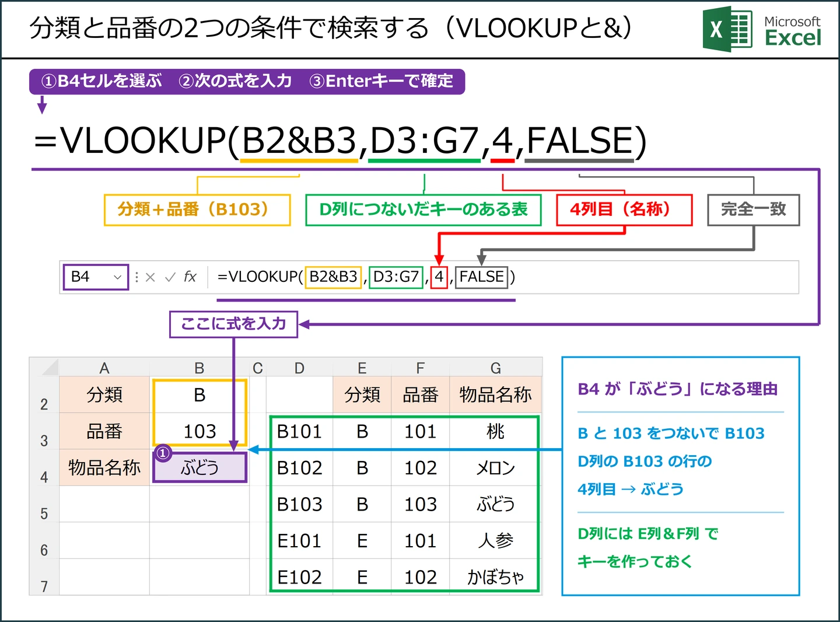Click into the formula bar containing the VLOOKUP formula
Viewport: 840px width, 622px height.
click(x=504, y=277)
